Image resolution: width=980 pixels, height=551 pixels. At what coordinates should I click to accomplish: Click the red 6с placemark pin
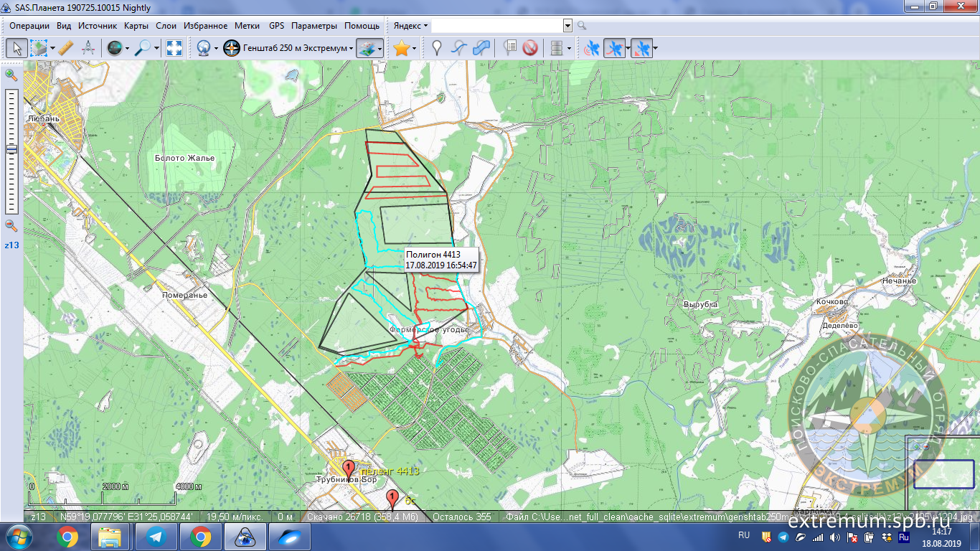pos(392,499)
